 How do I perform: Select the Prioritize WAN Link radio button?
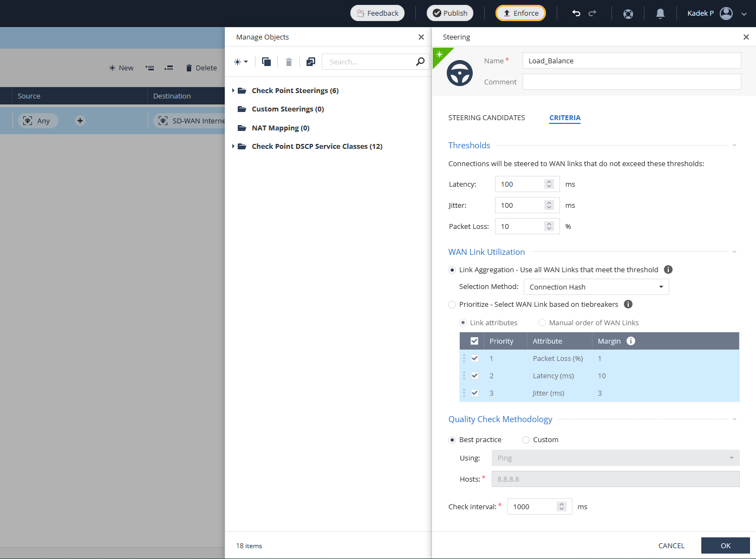click(452, 305)
